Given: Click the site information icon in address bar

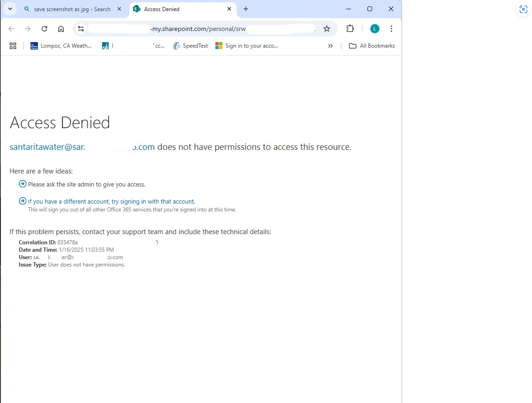Looking at the screenshot, I should pos(81,28).
